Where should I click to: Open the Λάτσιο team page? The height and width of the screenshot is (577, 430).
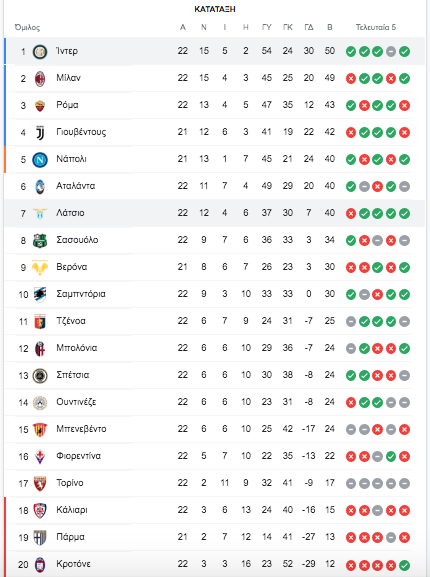point(70,213)
